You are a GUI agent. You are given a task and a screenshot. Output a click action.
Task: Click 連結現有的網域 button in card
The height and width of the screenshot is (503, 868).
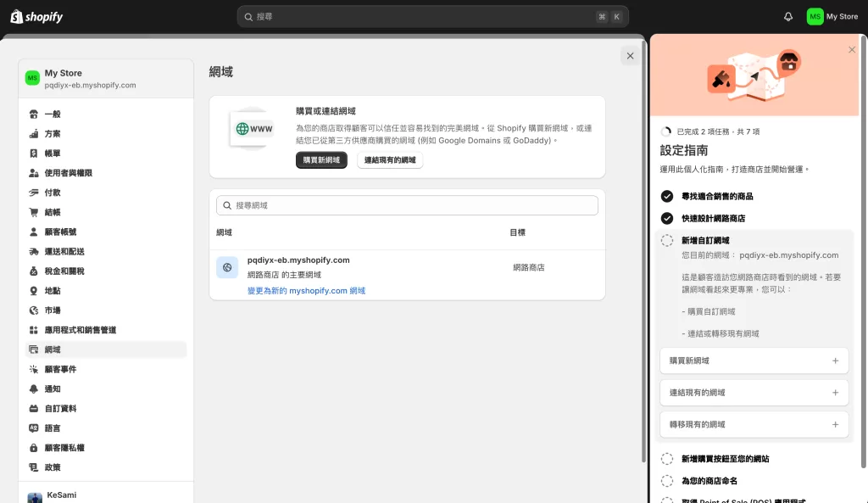click(x=390, y=160)
